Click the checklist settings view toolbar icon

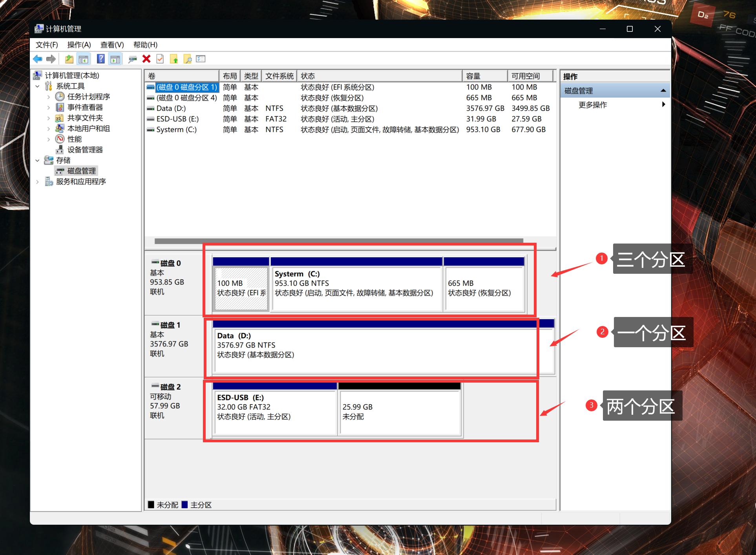[201, 59]
